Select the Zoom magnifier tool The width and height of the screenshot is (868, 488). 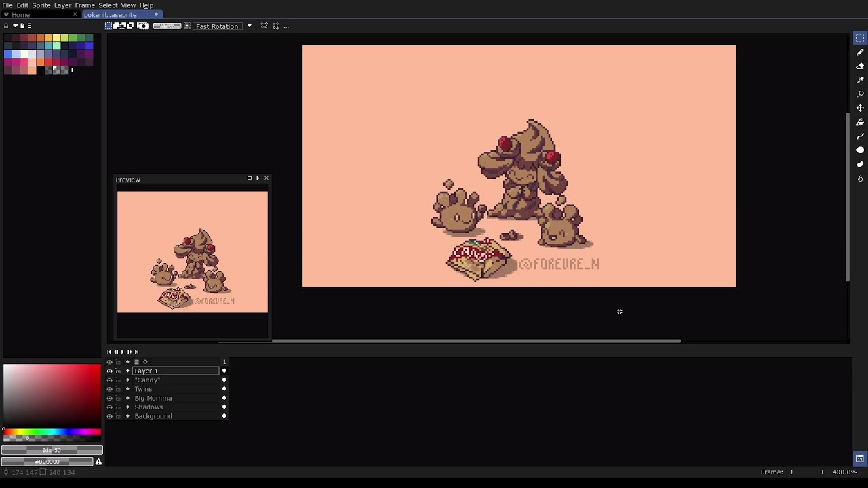pyautogui.click(x=860, y=94)
